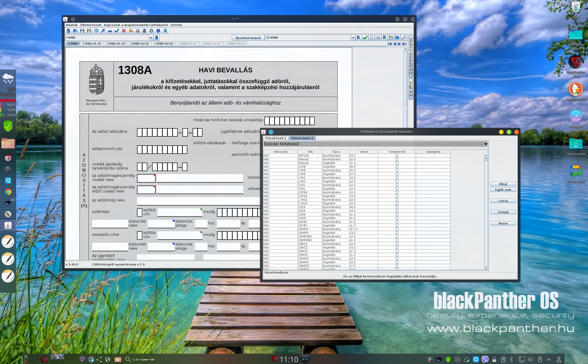The height and width of the screenshot is (364, 588).
Task: Open the calculator tool icon
Action: tap(144, 31)
